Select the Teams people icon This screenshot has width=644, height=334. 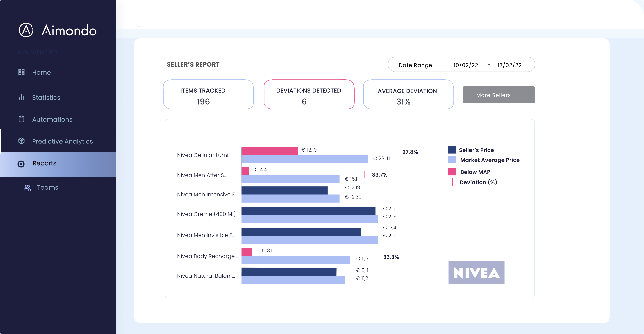(27, 187)
